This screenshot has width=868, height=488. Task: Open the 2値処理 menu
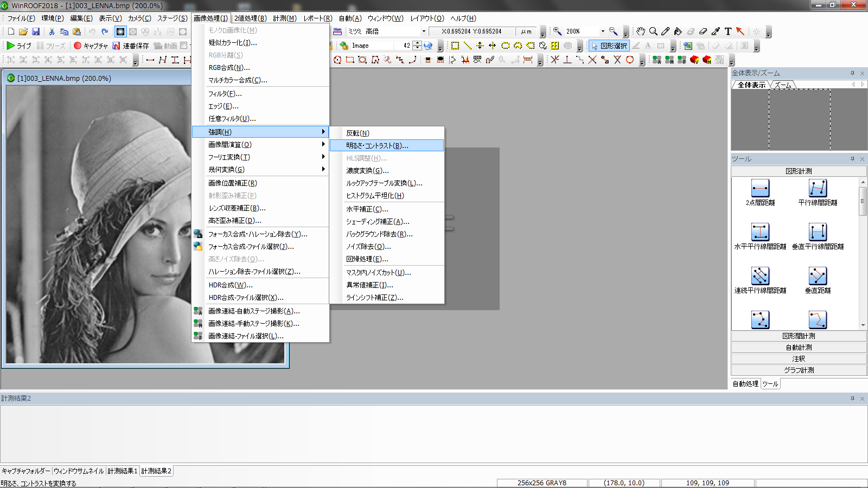[x=250, y=18]
